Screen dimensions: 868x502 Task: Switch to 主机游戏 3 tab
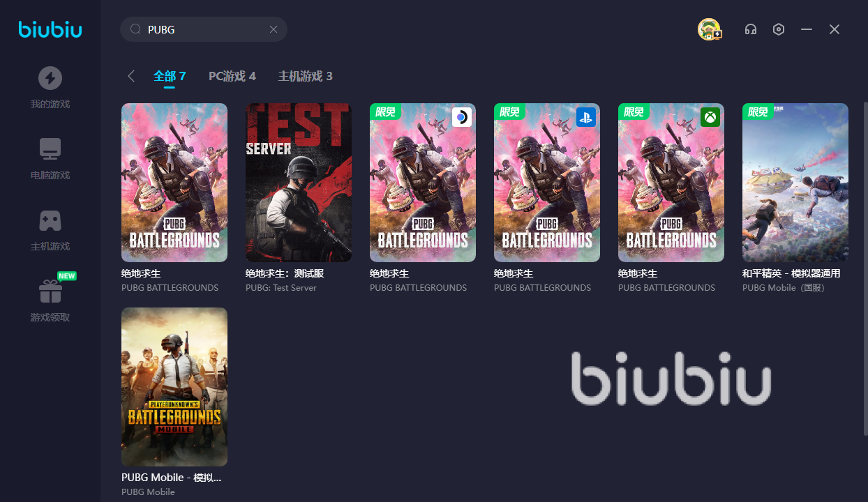click(x=306, y=76)
